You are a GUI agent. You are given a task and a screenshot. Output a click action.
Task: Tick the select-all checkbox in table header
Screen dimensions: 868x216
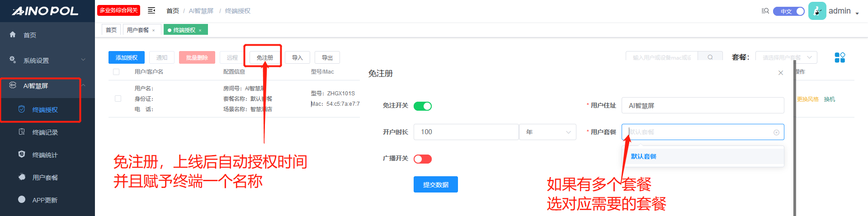[x=116, y=72]
